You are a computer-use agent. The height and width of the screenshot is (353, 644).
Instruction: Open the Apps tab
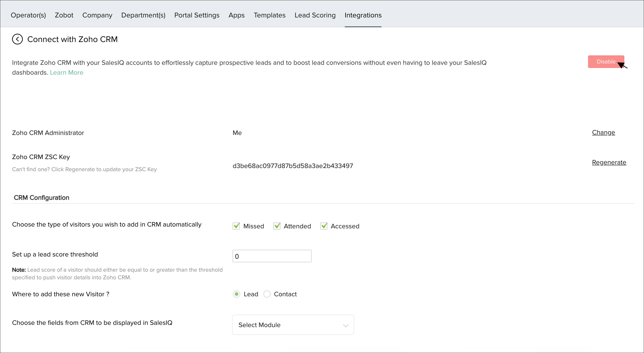pyautogui.click(x=237, y=15)
